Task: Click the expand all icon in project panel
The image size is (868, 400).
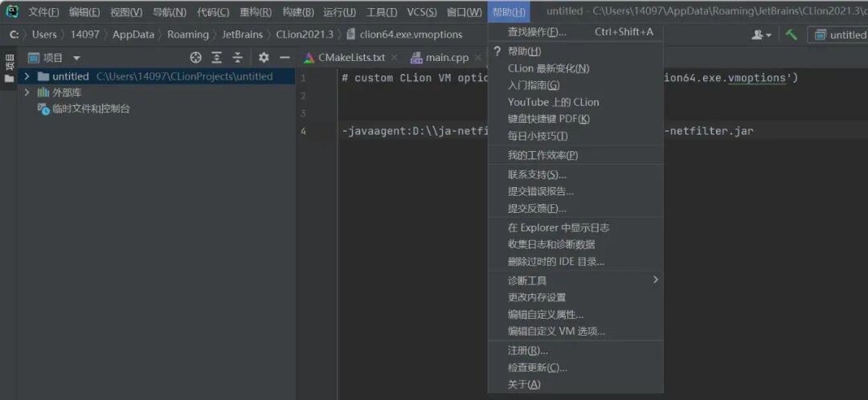Action: coord(216,58)
